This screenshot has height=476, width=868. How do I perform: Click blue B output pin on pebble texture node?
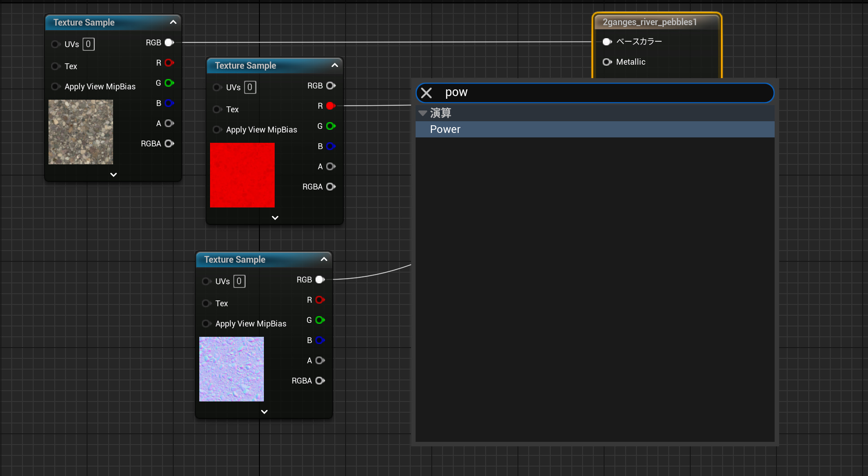(169, 103)
